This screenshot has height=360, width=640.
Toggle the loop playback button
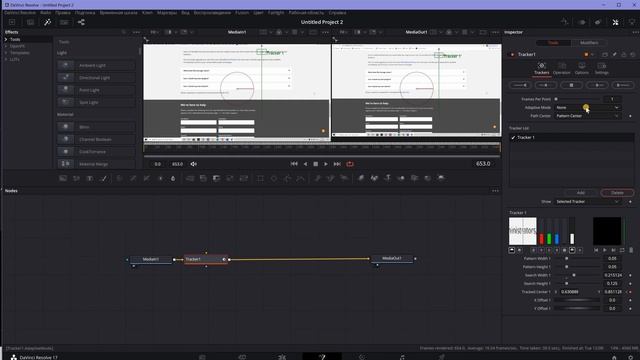click(350, 164)
